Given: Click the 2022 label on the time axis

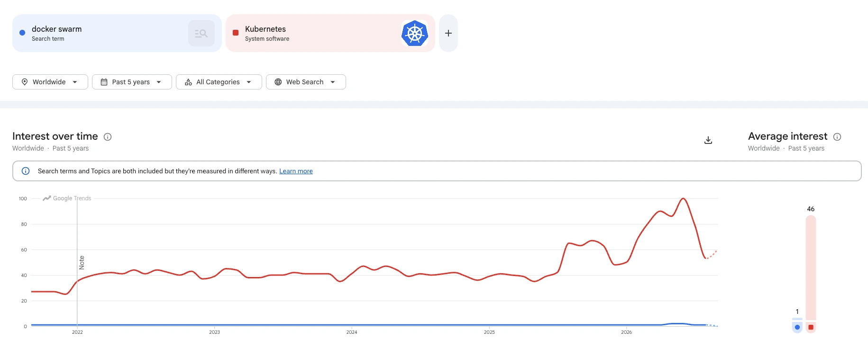Looking at the screenshot, I should [x=77, y=332].
